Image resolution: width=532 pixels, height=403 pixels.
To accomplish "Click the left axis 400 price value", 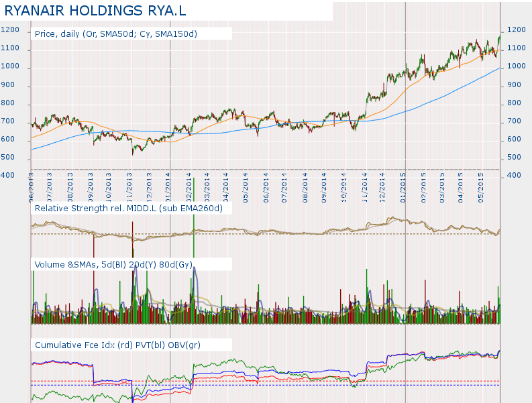I will [8, 176].
